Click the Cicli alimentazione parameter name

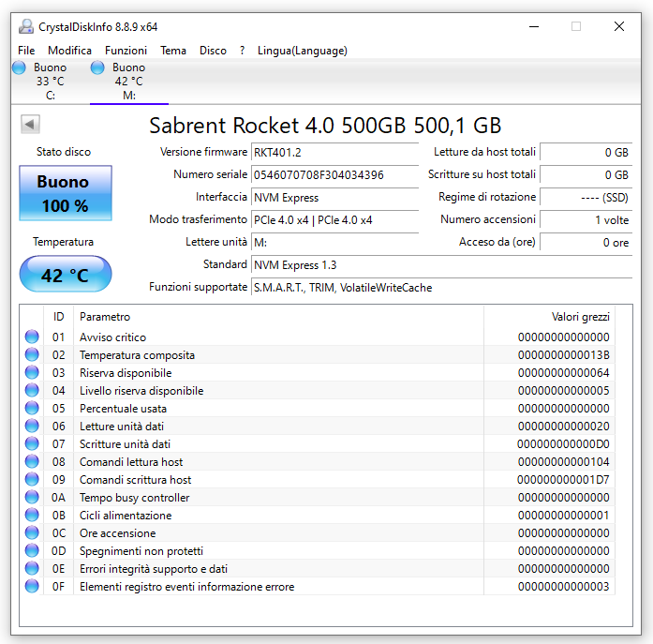126,516
